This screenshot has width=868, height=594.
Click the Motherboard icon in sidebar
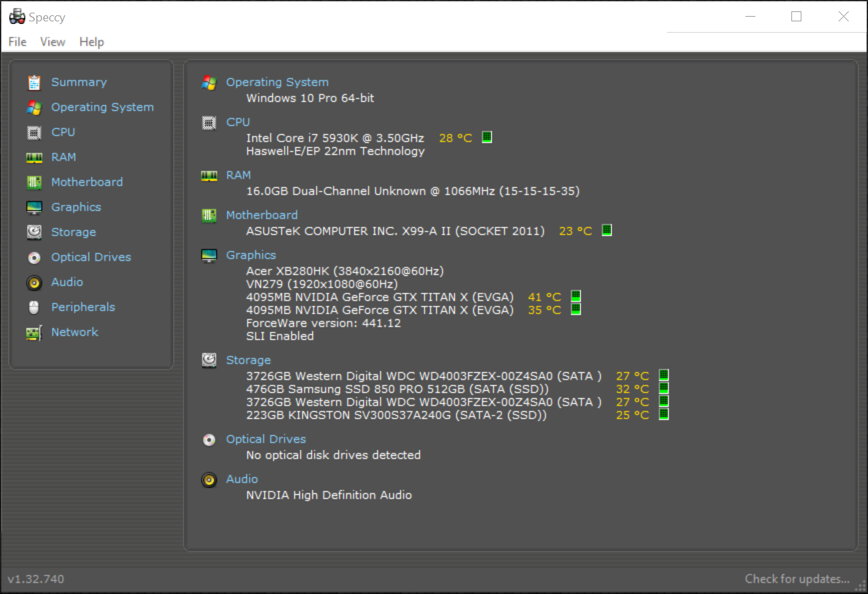34,182
